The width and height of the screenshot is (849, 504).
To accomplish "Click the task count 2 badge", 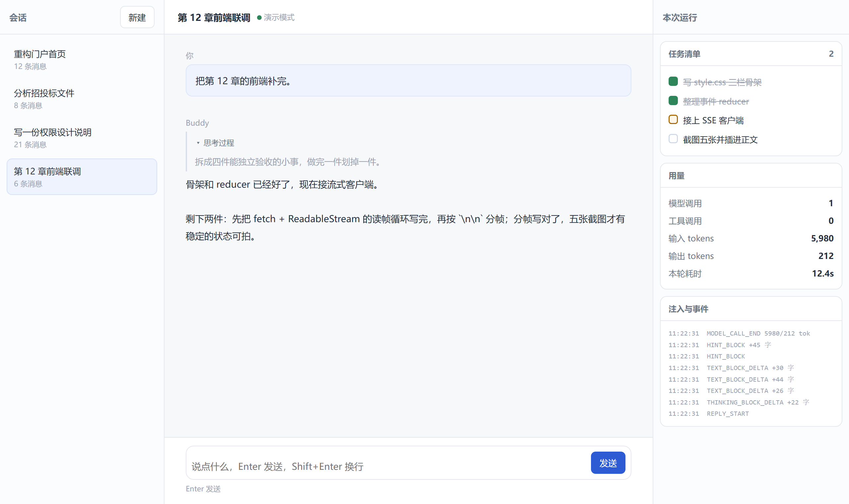I will click(x=831, y=54).
